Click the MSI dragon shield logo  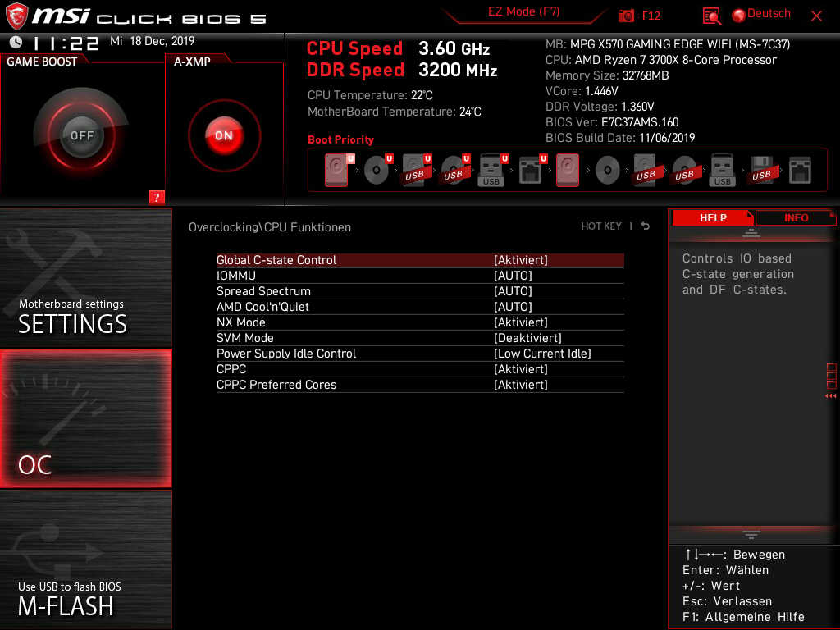pyautogui.click(x=16, y=16)
